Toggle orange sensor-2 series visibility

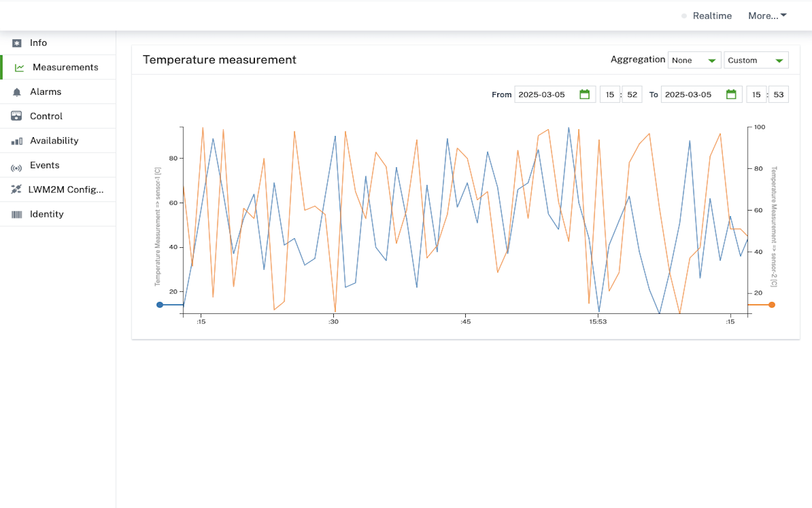tap(771, 305)
